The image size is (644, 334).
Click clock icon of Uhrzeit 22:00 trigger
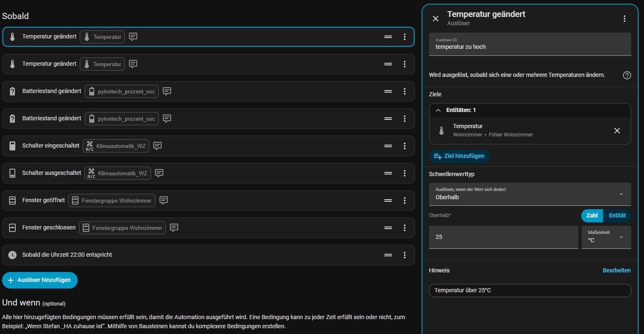pos(12,255)
